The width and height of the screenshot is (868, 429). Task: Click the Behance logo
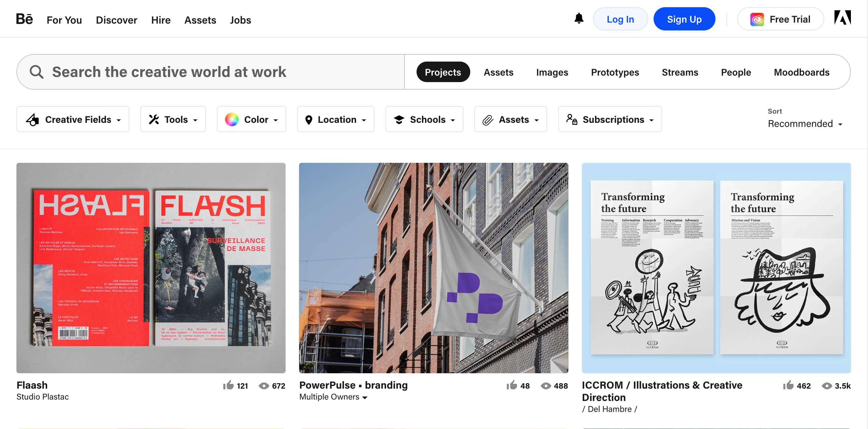tap(25, 19)
